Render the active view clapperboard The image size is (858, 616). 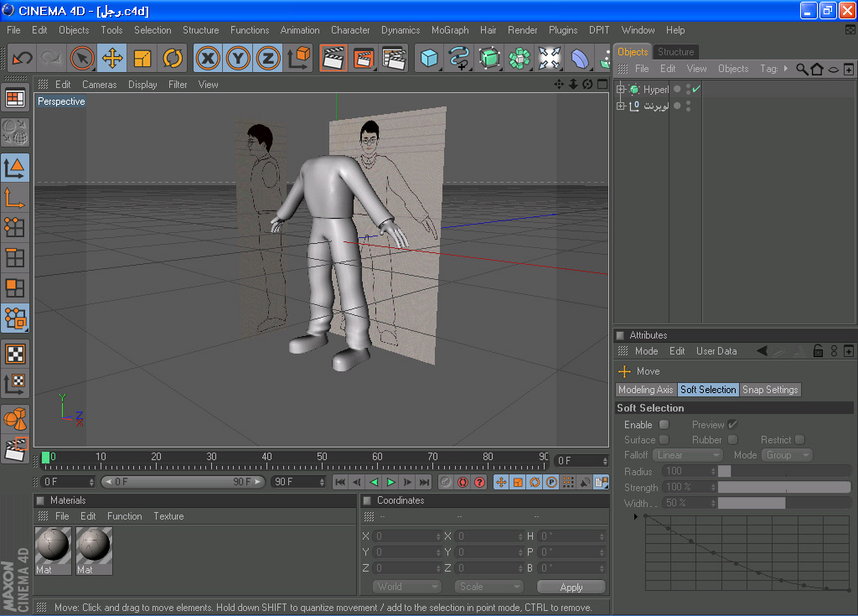[x=333, y=58]
